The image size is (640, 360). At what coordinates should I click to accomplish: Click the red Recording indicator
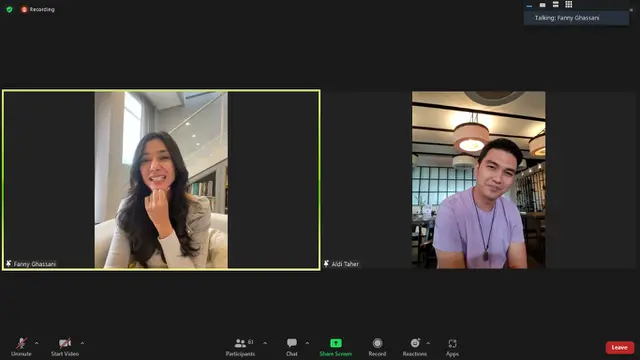(38, 9)
